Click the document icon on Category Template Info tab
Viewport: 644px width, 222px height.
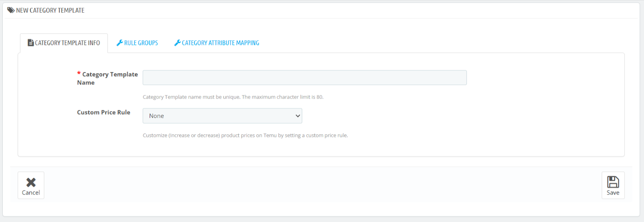tap(31, 43)
